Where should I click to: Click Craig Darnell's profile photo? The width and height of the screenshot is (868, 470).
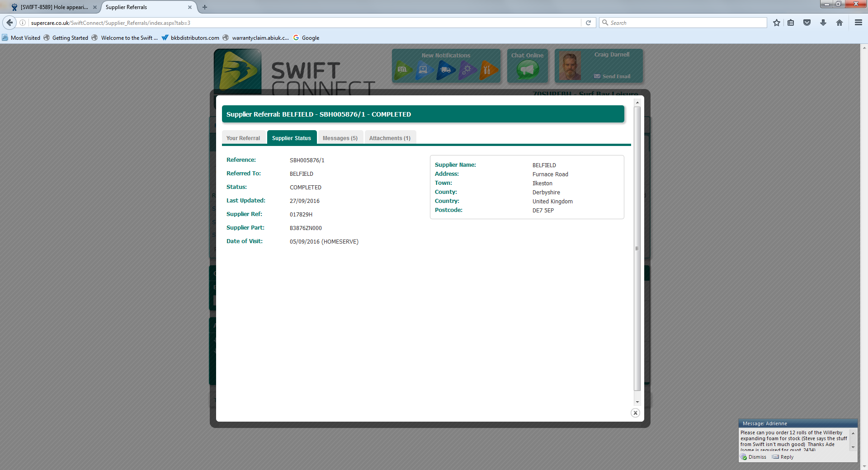coord(570,66)
